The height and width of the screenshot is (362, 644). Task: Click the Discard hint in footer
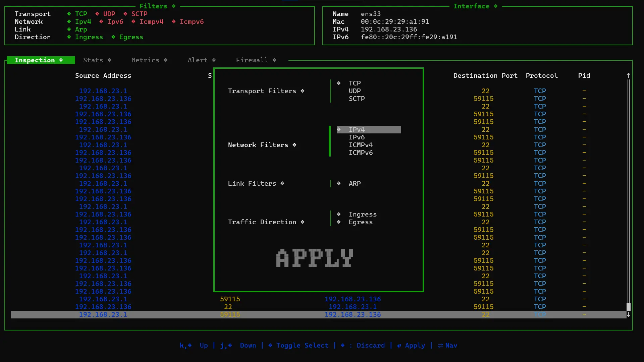[x=370, y=345]
